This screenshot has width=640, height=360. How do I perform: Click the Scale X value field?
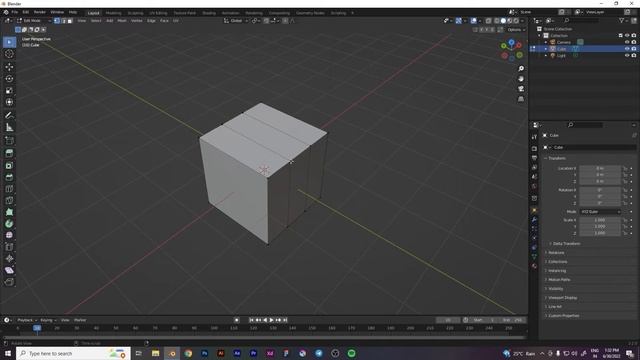click(600, 220)
